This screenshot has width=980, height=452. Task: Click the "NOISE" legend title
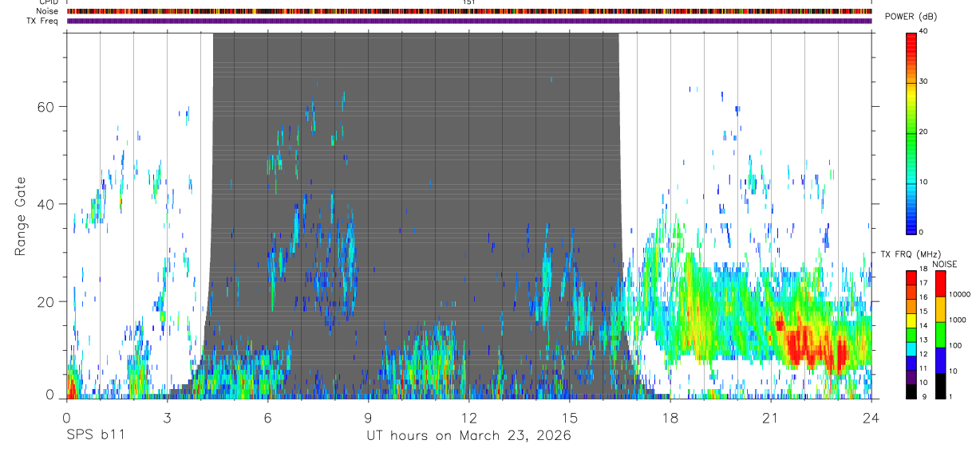coord(945,264)
